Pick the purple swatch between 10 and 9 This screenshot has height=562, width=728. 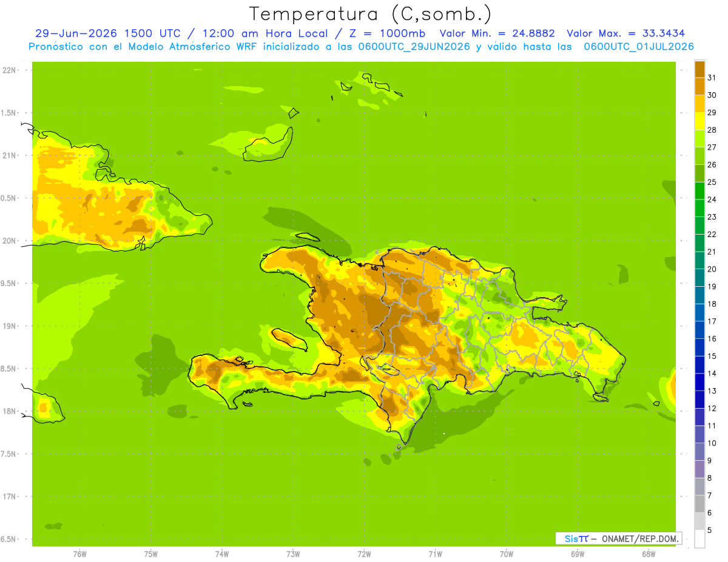pos(699,452)
